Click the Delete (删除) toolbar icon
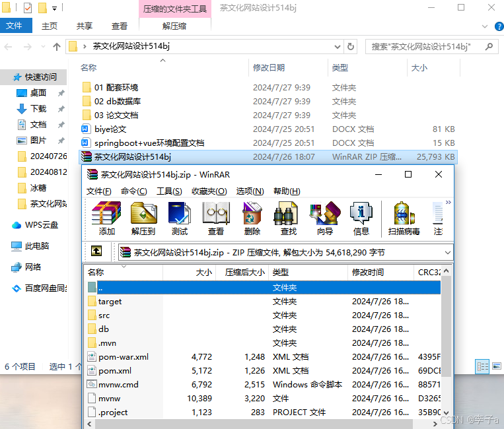Viewport: 504px width, 429px height. pyautogui.click(x=252, y=218)
